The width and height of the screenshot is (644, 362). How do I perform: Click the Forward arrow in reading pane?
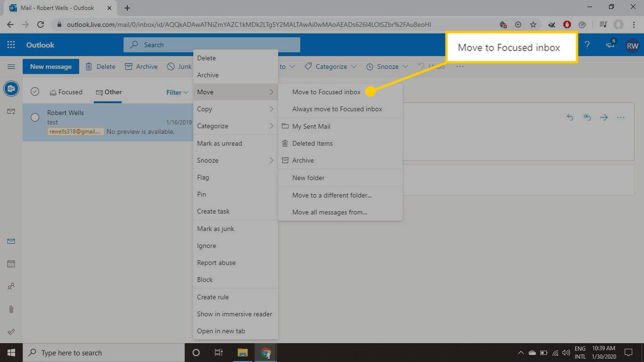[x=604, y=117]
